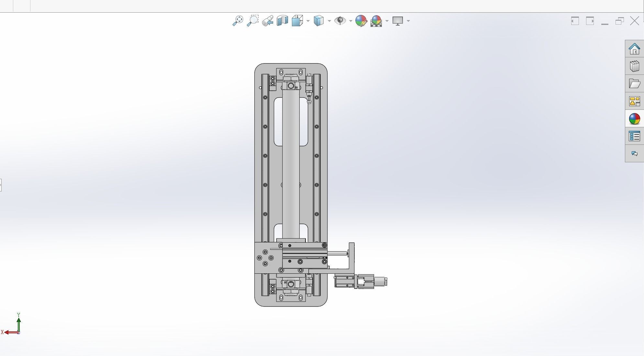
Task: Click the green Y axis of the triad
Action: [x=19, y=323]
